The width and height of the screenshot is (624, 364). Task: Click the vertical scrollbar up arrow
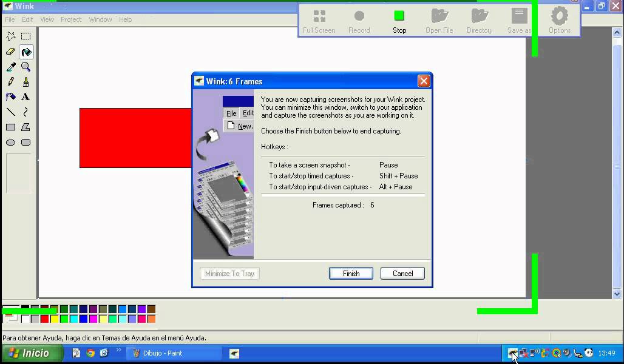(x=617, y=33)
